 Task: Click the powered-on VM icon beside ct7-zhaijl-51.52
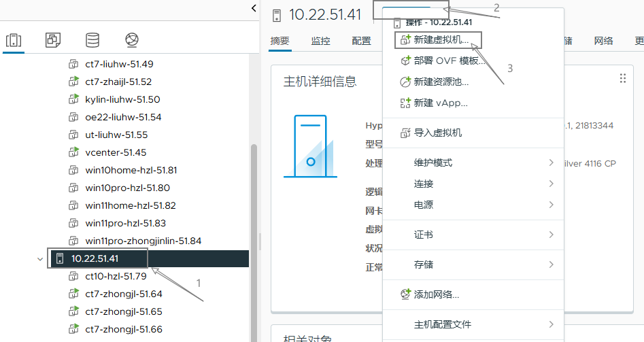click(x=73, y=82)
